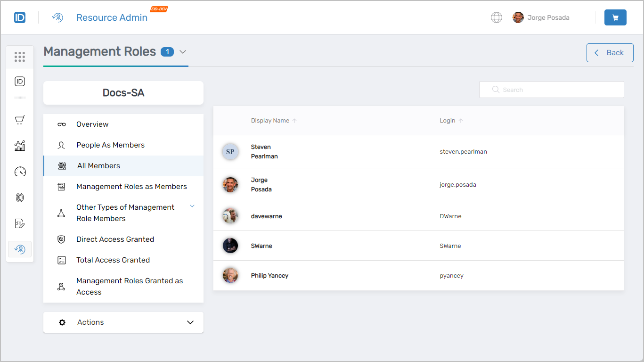Image resolution: width=644 pixels, height=362 pixels.
Task: Select the analytics chart sidebar icon
Action: point(19,146)
